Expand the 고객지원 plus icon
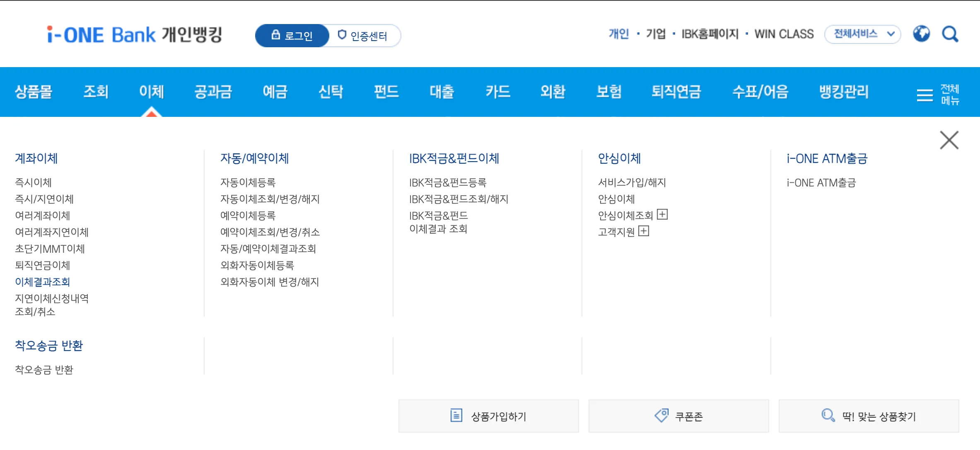This screenshot has width=980, height=450. tap(644, 231)
